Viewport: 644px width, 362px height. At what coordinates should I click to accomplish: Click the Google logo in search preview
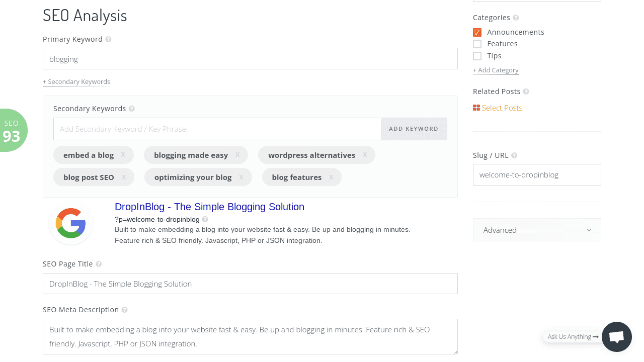tap(71, 223)
